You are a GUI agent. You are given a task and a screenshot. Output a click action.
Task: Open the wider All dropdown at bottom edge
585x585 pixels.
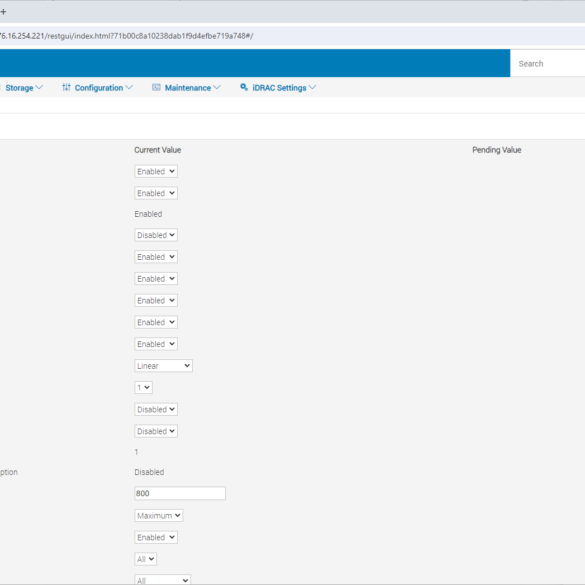163,580
